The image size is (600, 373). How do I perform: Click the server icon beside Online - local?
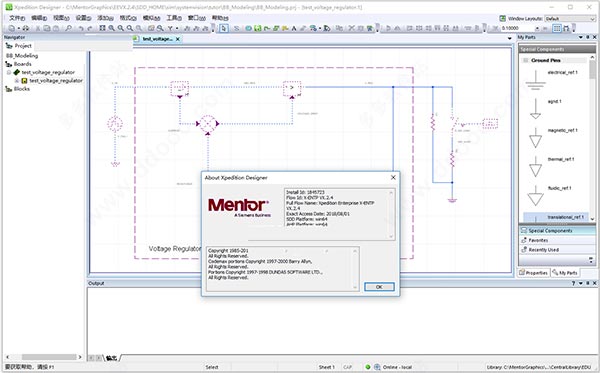coord(377,367)
